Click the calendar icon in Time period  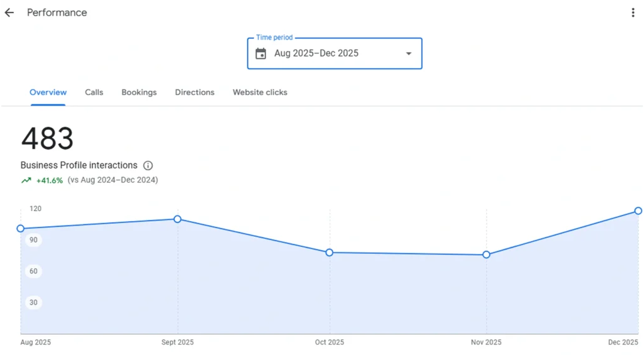coord(261,53)
